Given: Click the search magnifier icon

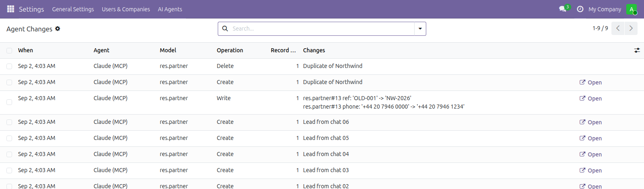Looking at the screenshot, I should click(225, 29).
